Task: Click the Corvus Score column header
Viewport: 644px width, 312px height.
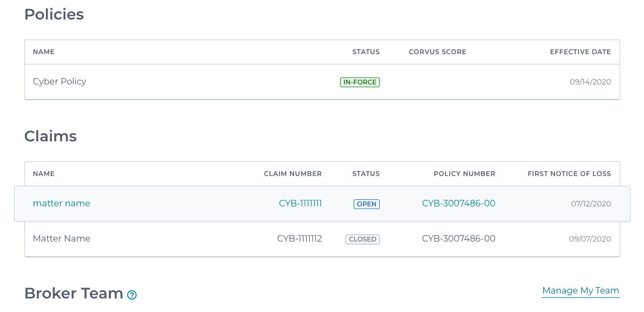Action: click(x=438, y=52)
